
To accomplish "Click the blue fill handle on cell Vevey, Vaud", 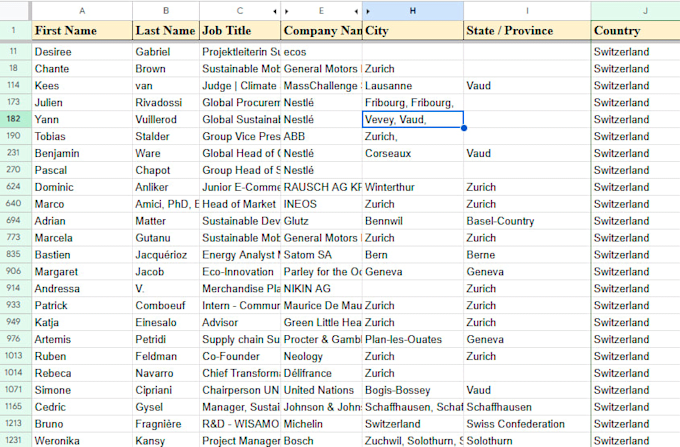I will click(464, 128).
